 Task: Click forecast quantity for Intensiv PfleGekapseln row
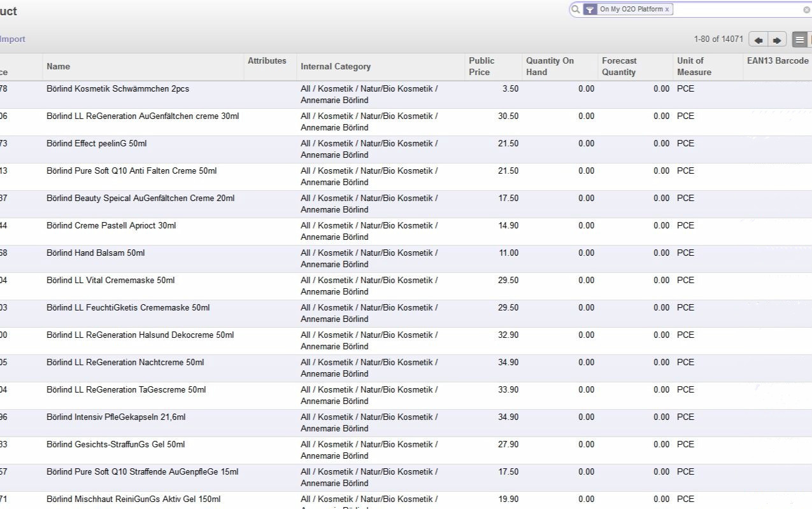[661, 417]
